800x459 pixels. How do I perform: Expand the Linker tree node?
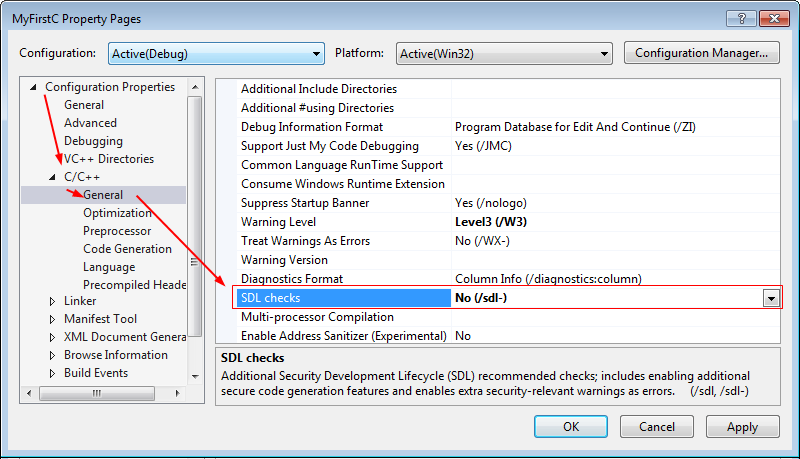pos(53,301)
